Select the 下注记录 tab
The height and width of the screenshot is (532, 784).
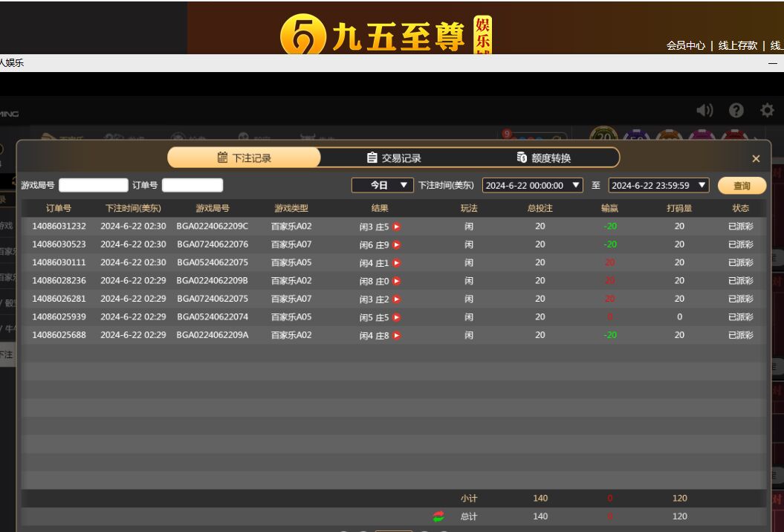[x=244, y=158]
